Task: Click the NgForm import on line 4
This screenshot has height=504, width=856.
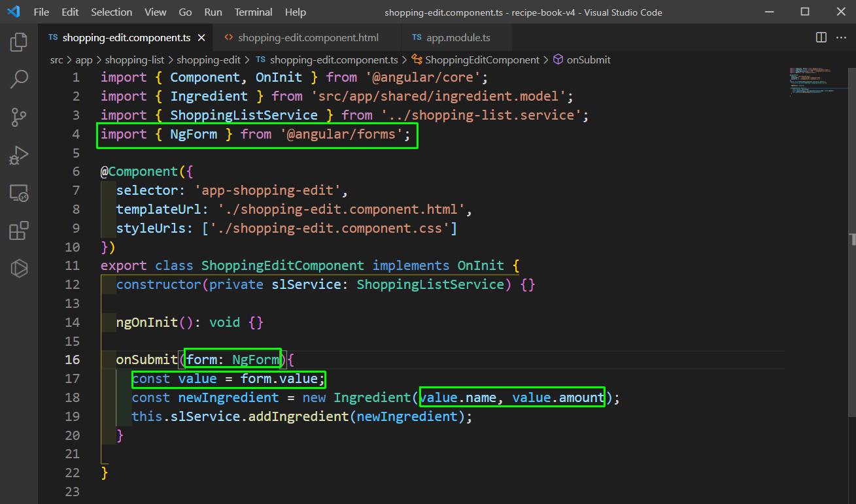Action: (194, 134)
